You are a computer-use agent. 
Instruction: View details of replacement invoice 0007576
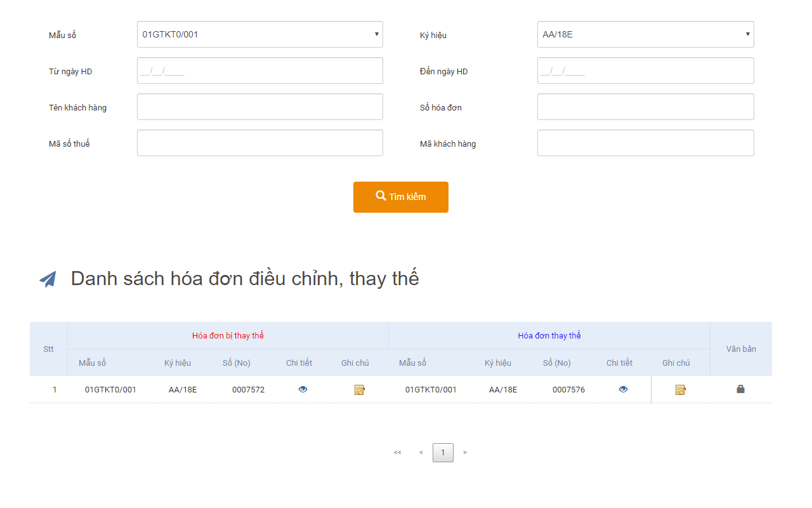(x=623, y=389)
